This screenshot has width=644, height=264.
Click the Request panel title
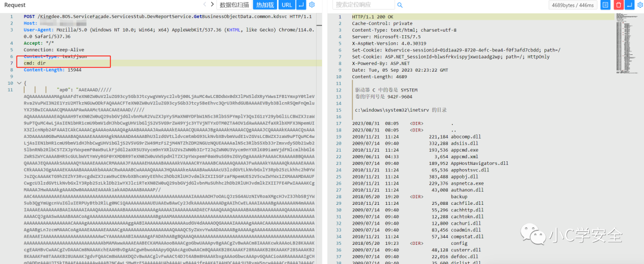[x=15, y=5]
